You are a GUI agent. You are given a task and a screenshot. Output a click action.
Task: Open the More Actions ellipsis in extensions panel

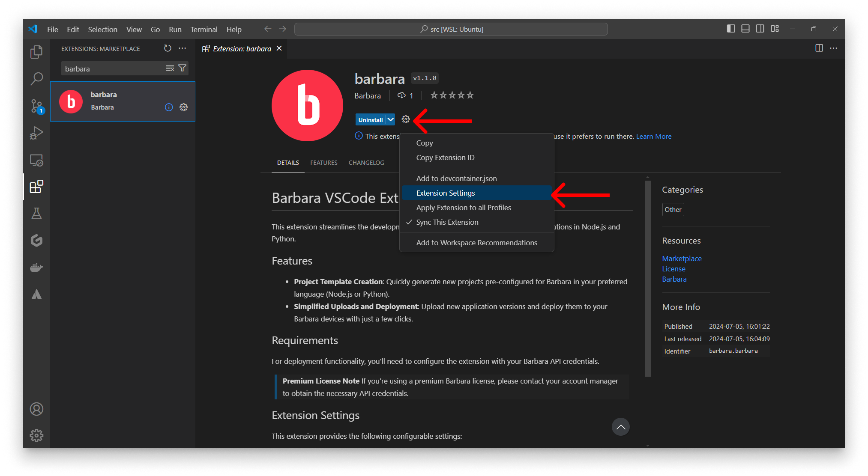pyautogui.click(x=182, y=48)
